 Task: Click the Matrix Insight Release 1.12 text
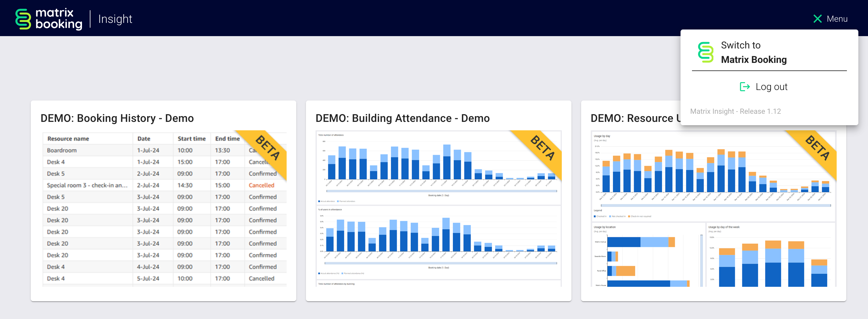pyautogui.click(x=735, y=111)
